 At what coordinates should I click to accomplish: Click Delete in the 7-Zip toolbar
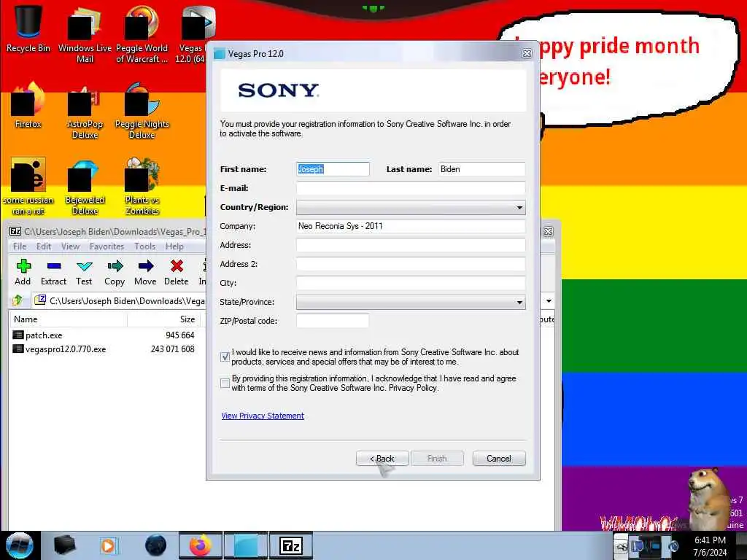(177, 273)
